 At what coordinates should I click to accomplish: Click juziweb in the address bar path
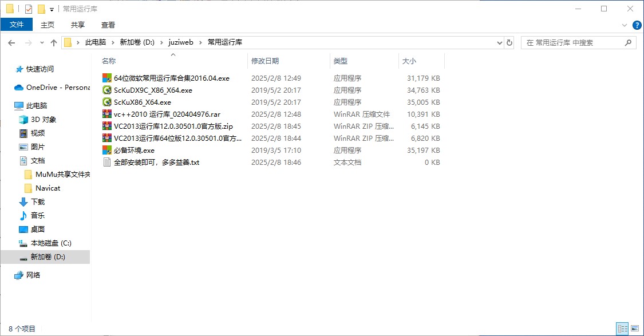pyautogui.click(x=181, y=42)
